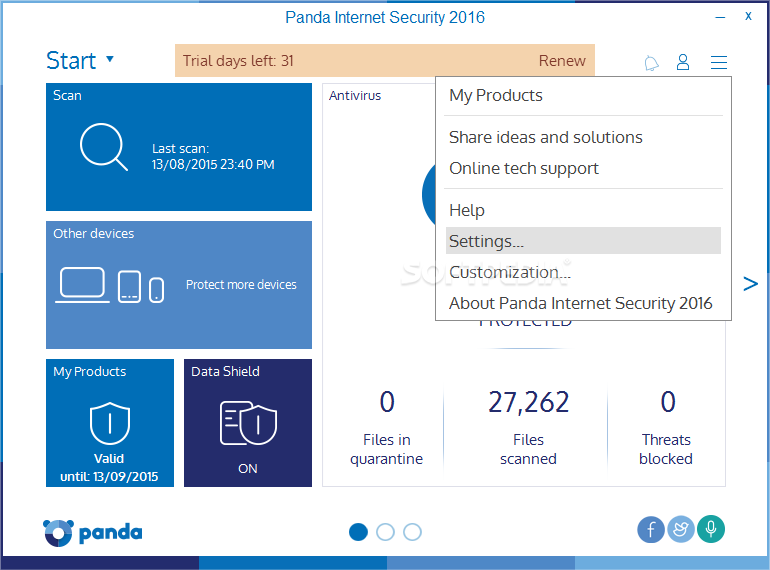Image resolution: width=770 pixels, height=570 pixels.
Task: Close the Panda window
Action: point(748,16)
